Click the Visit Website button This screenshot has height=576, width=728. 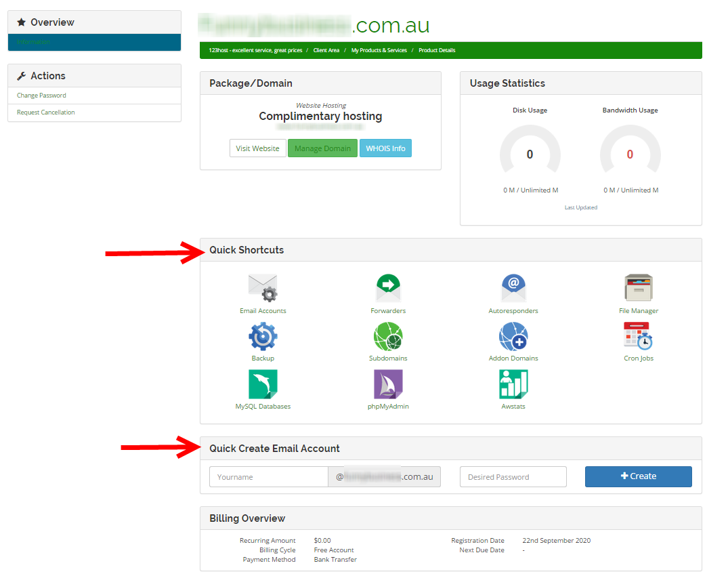[257, 148]
